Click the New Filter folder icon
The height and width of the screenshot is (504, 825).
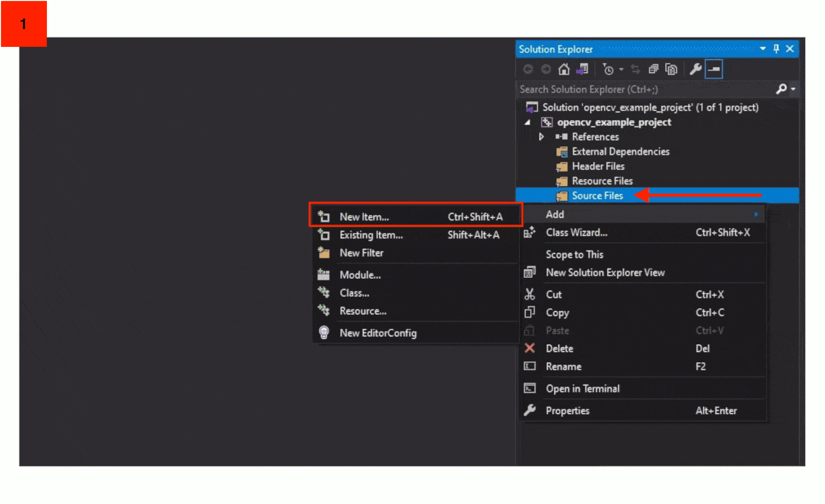324,253
